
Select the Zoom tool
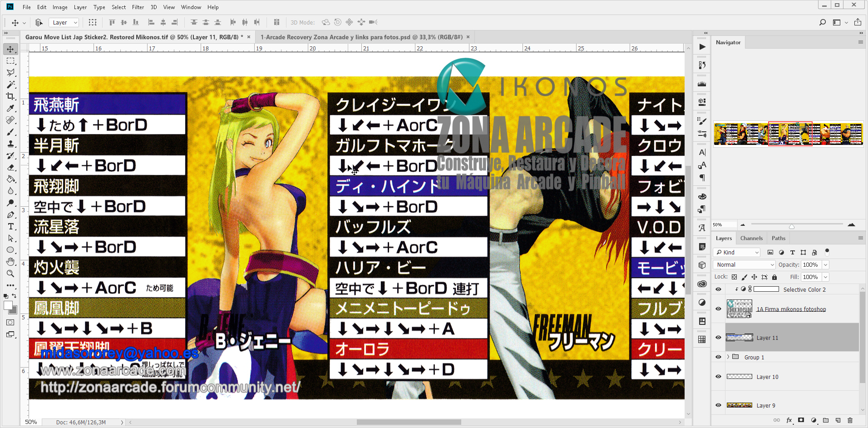point(11,274)
